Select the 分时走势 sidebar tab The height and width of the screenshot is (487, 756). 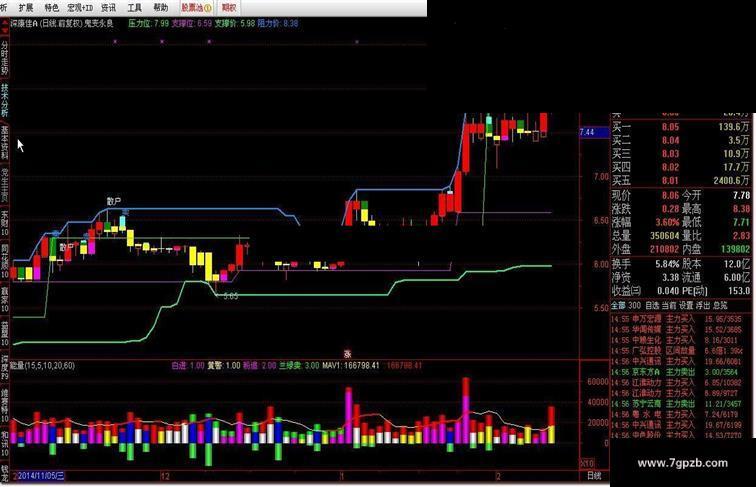[x=4, y=57]
